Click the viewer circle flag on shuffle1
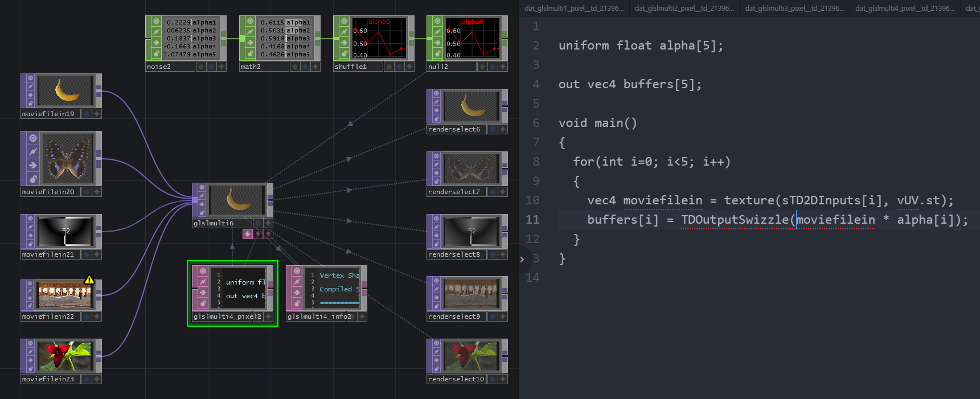 tap(343, 21)
